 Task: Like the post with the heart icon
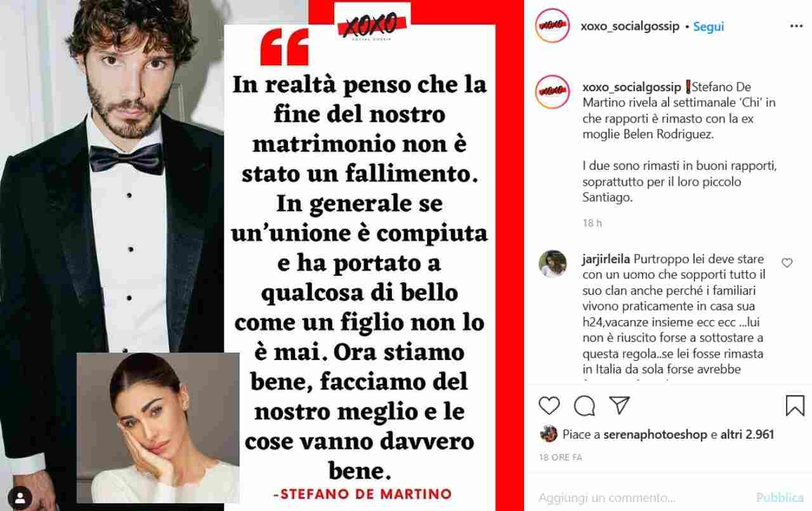point(549,406)
